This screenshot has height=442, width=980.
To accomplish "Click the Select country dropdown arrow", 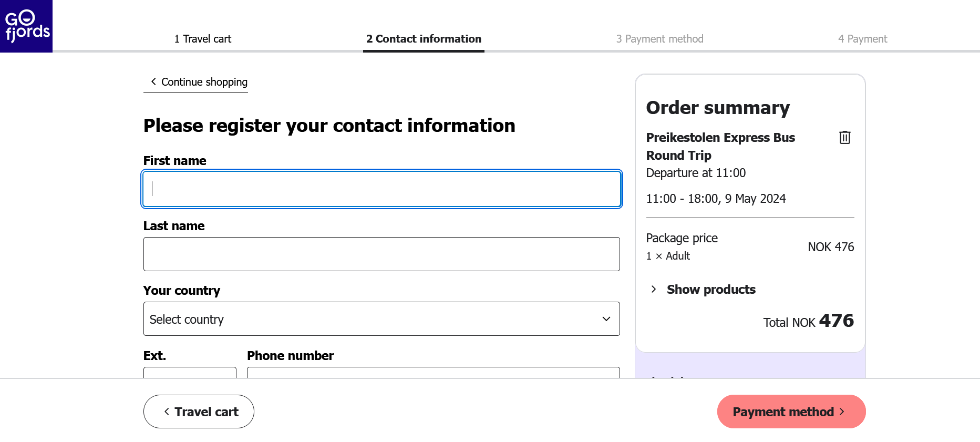I will 606,319.
